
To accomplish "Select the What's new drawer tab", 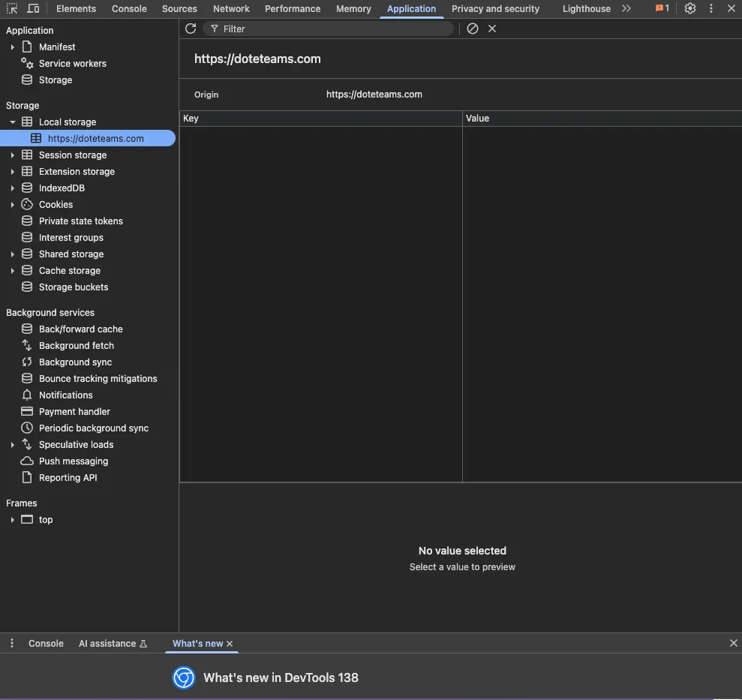I will tap(197, 643).
